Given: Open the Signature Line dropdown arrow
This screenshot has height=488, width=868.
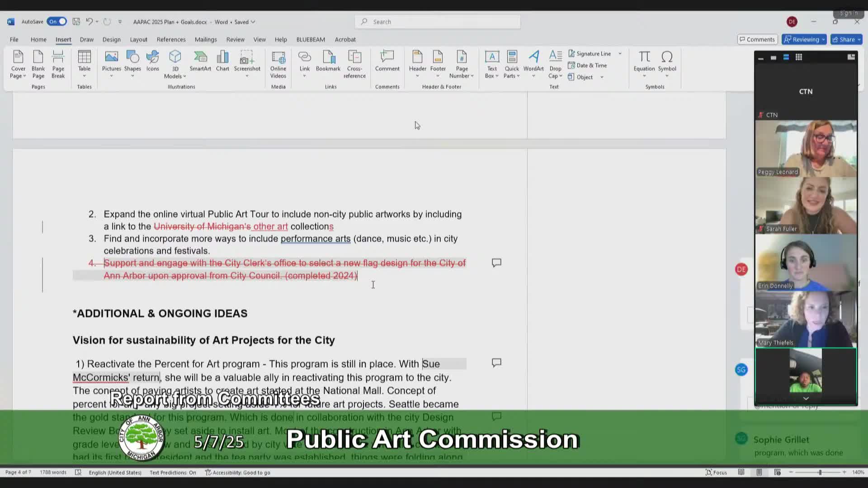Looking at the screenshot, I should (x=620, y=53).
